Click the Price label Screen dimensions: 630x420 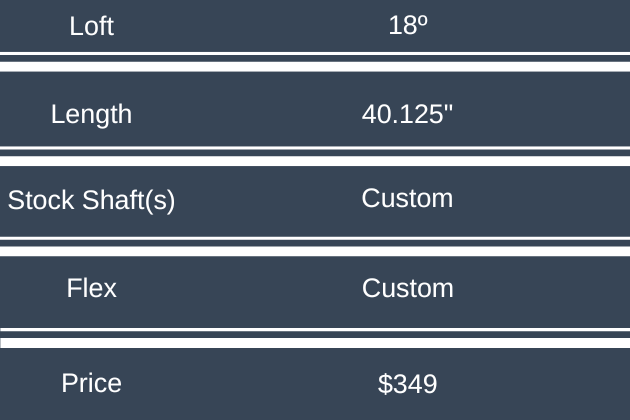point(91,383)
